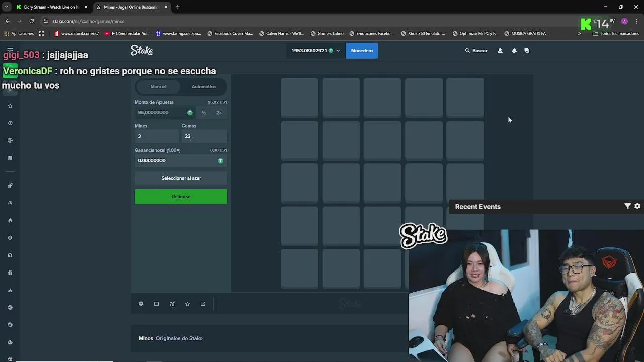Click the rocket icon in sidebar
Viewport: 644px width, 362px height.
10,186
